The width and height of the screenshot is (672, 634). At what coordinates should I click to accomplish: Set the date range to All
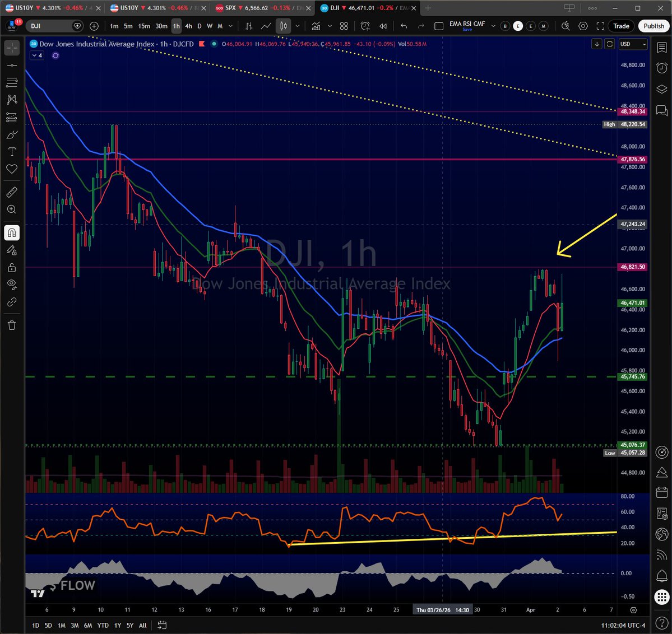tap(143, 626)
